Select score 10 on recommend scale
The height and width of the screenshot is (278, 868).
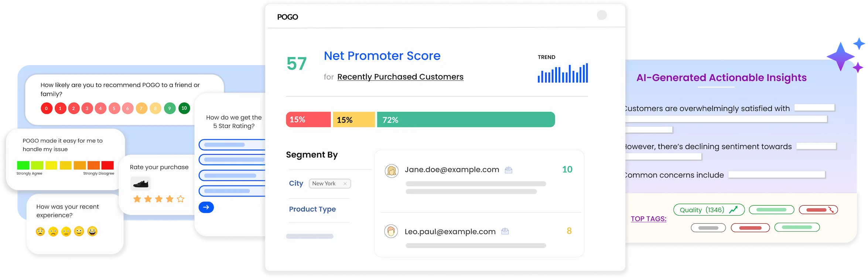point(184,108)
